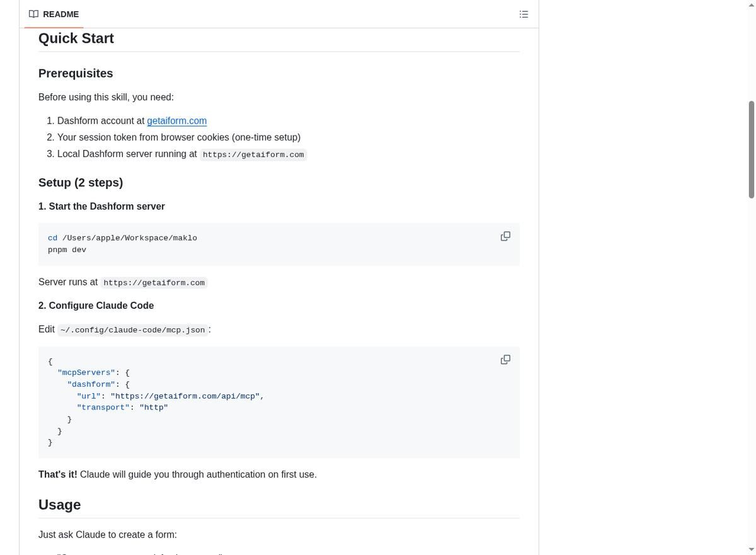Screen dimensions: 756x555
Task: Click the "transport" key in JSON
Action: [x=103, y=408]
